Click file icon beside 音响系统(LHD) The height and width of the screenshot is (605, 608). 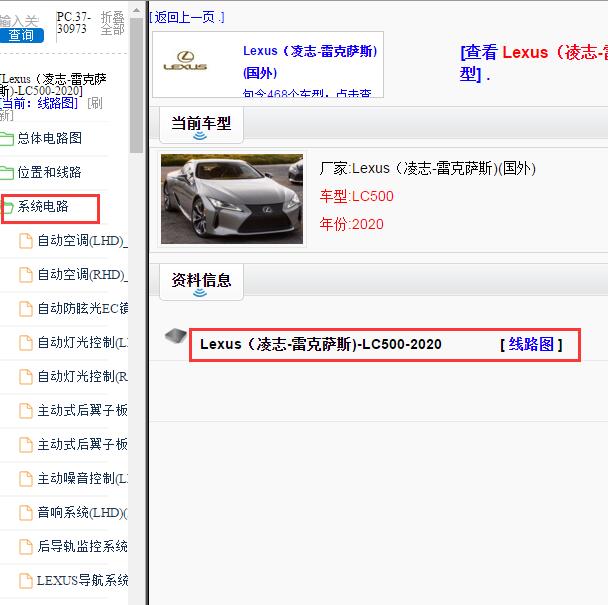[x=26, y=513]
